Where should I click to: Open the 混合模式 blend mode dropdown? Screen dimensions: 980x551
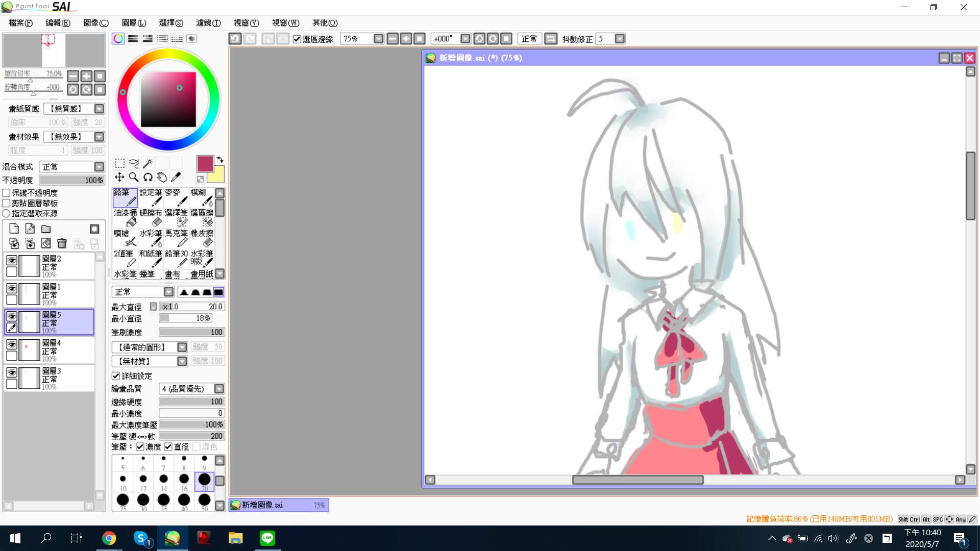pos(99,167)
